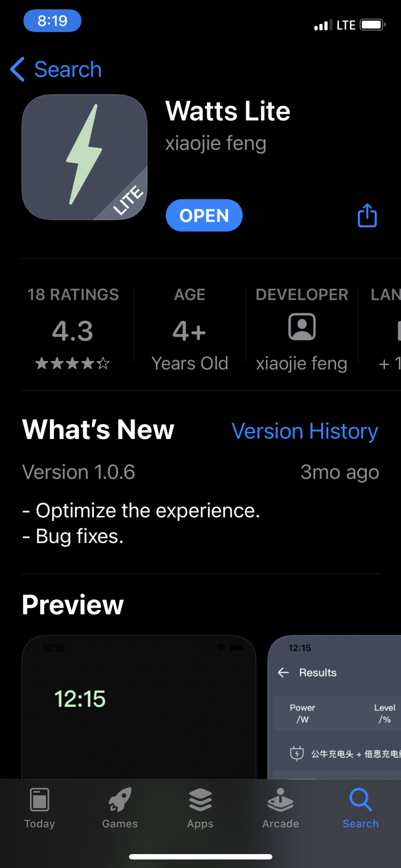Screen dimensions: 401x868
Task: Tap the 8:19 time pill in status bar
Action: (52, 21)
